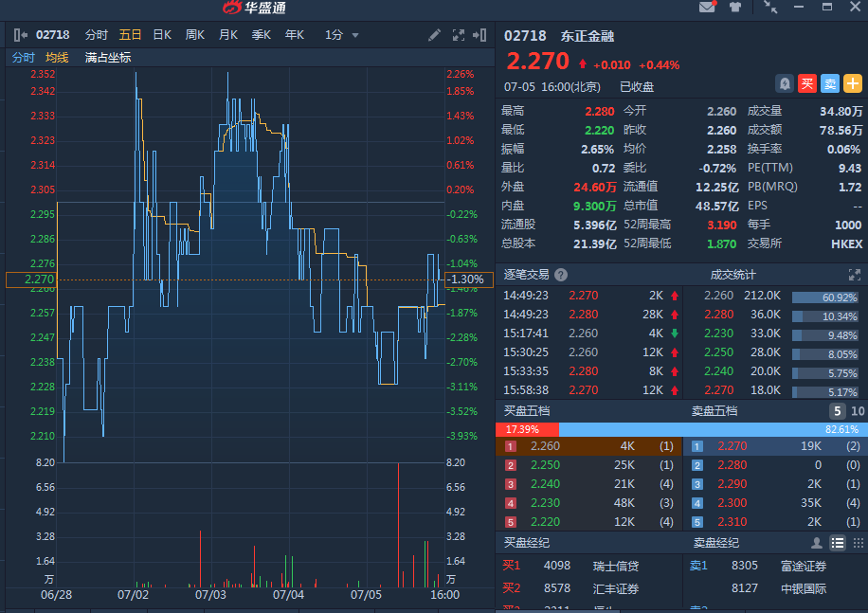Open the mail messages icon
Screen dimensions: 868x613
coord(707,7)
